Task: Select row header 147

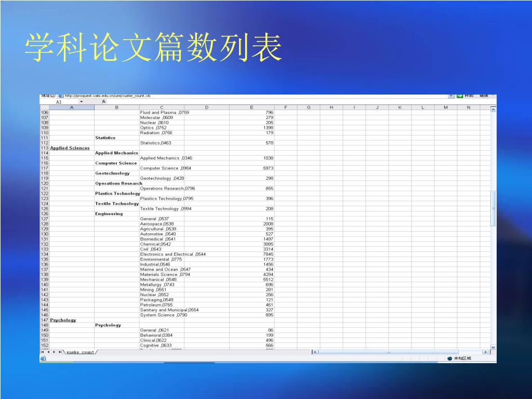Action: click(45, 320)
